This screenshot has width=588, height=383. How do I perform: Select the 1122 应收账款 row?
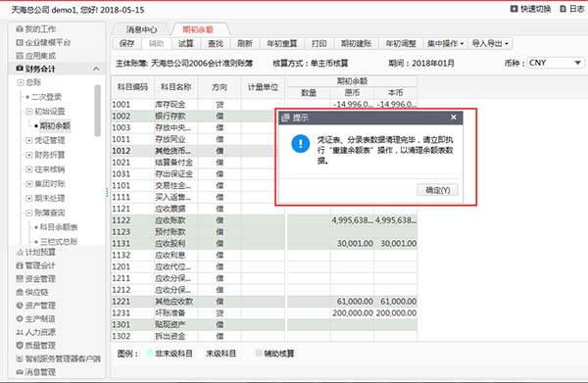pos(264,220)
